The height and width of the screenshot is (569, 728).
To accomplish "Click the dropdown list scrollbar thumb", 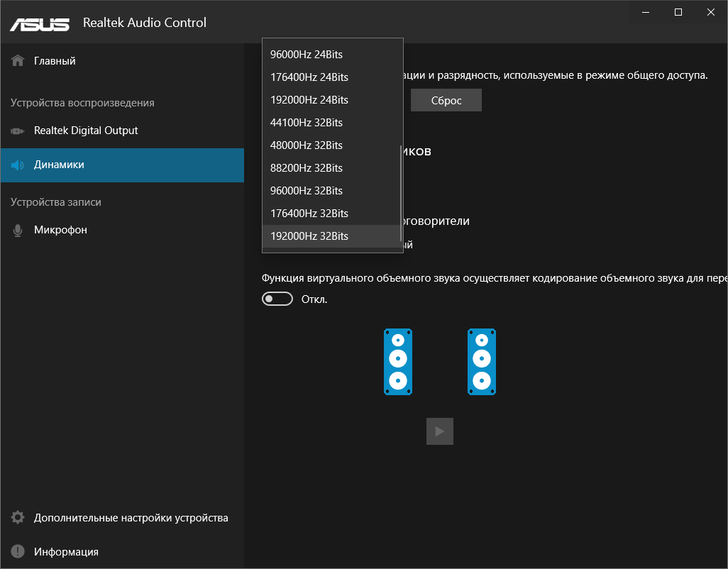I will coord(401,193).
